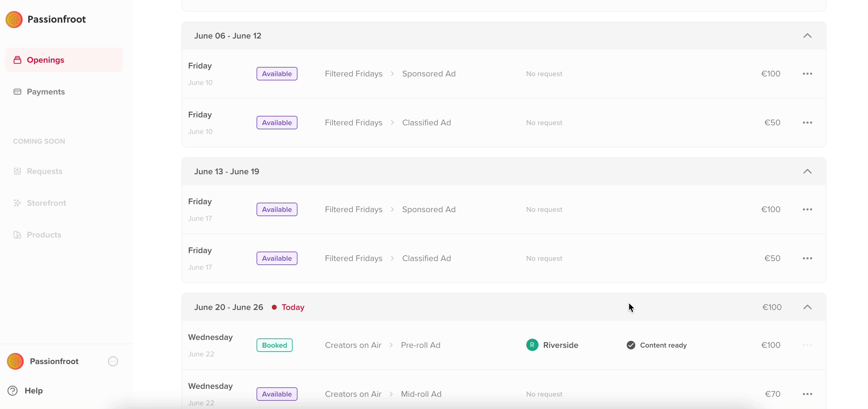This screenshot has width=868, height=409.
Task: Click the Riverside advertiser avatar
Action: pyautogui.click(x=532, y=345)
